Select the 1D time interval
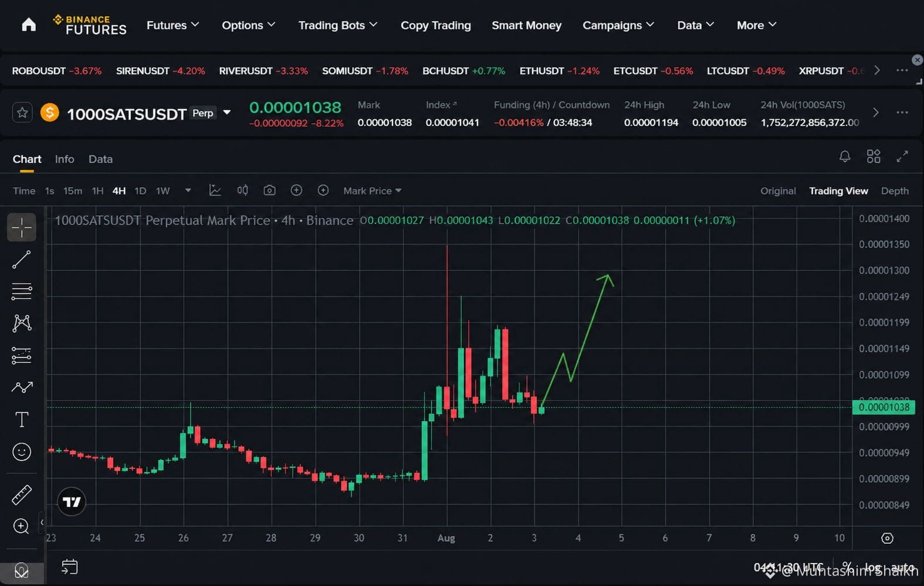The image size is (924, 586). pyautogui.click(x=140, y=191)
